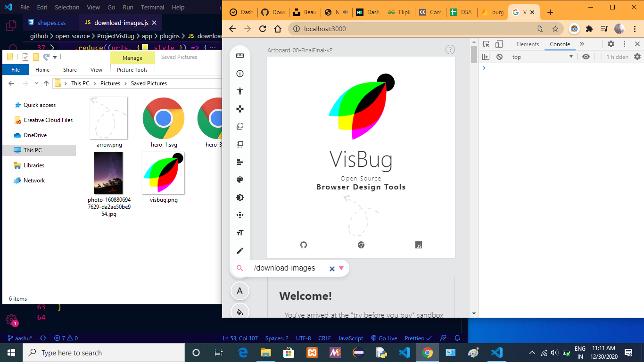
Task: Open DevTools three-dot customize menu
Action: (x=624, y=44)
